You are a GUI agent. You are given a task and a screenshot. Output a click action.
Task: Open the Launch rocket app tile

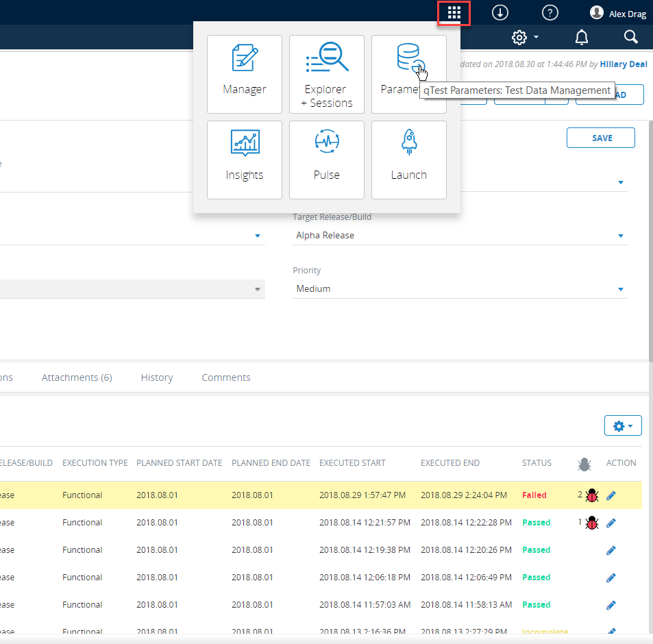tap(408, 160)
